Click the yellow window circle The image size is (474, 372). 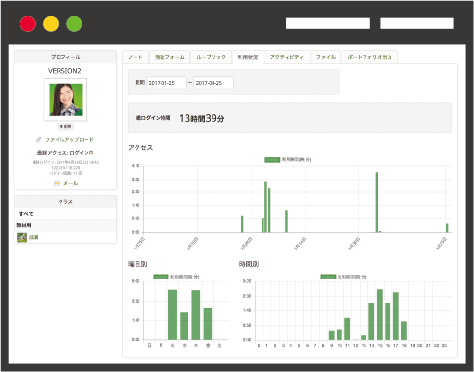pyautogui.click(x=51, y=24)
